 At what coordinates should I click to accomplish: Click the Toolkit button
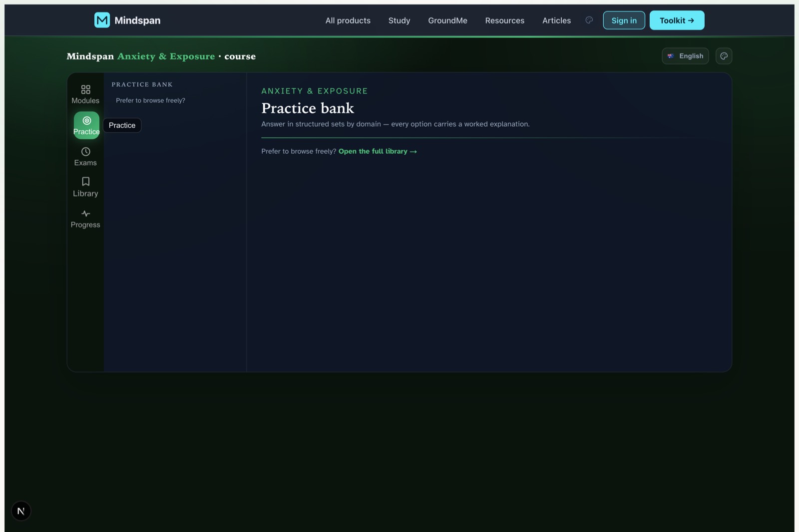677,20
